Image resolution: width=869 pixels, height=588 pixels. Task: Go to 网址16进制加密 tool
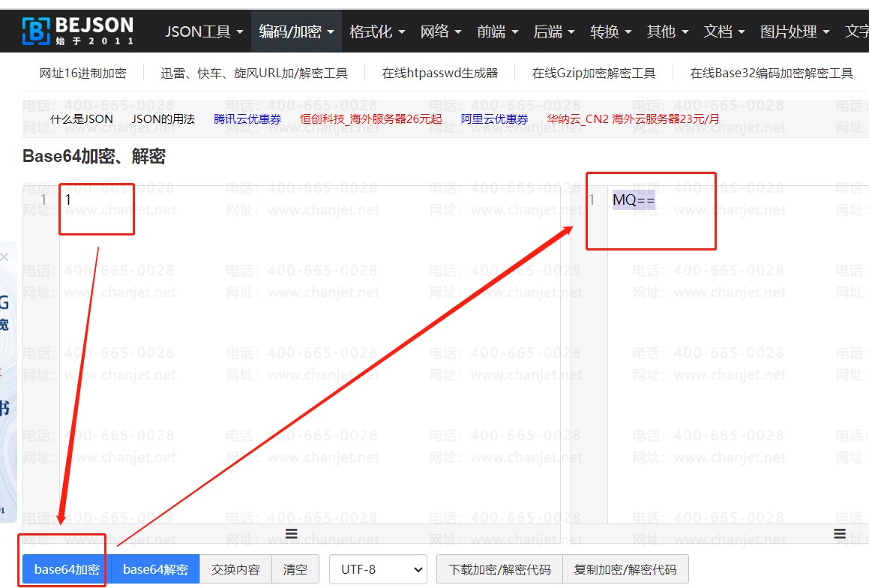click(x=83, y=73)
